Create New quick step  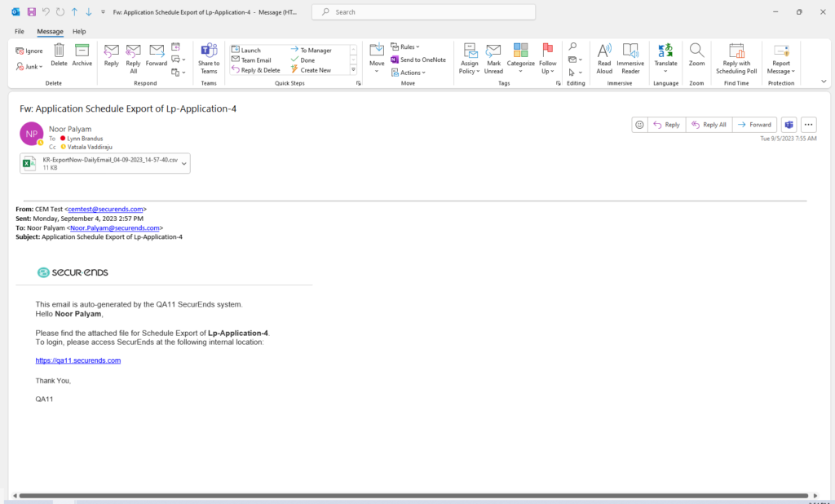click(x=311, y=70)
